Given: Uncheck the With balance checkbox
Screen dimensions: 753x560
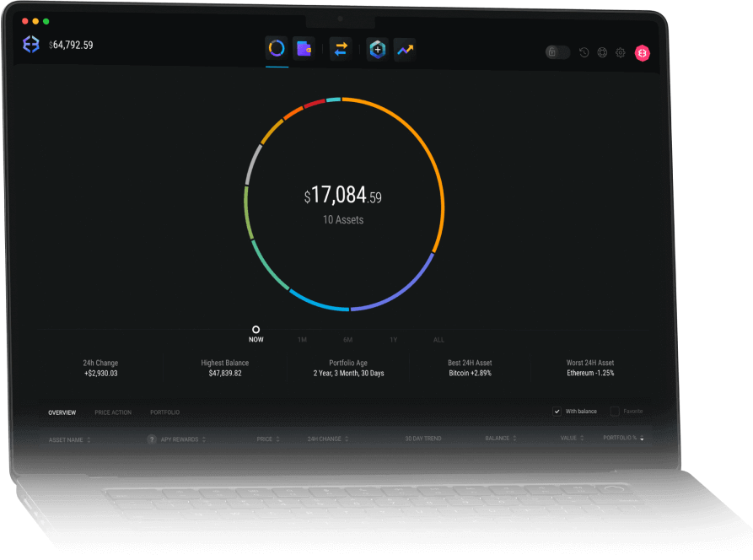Looking at the screenshot, I should pyautogui.click(x=557, y=411).
